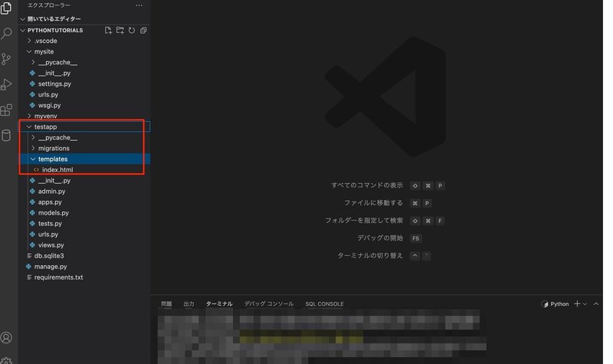The image size is (613, 364).
Task: Click the New File icon in explorer header
Action: (108, 30)
